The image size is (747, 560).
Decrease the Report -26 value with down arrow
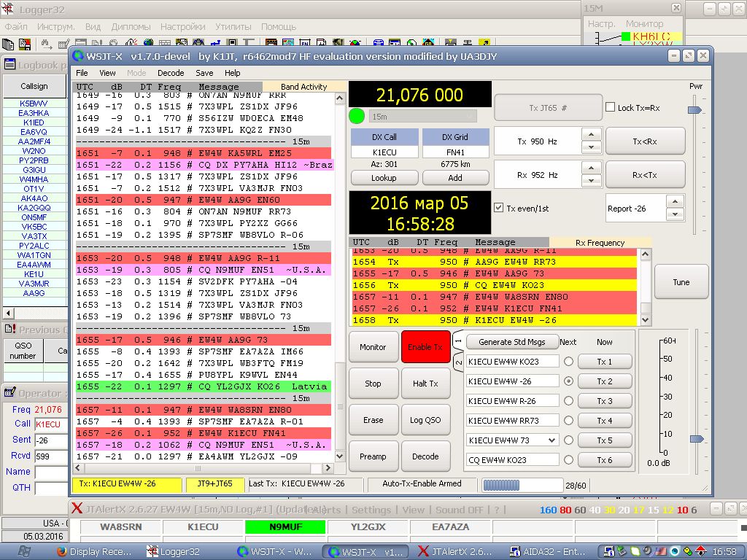pos(676,214)
